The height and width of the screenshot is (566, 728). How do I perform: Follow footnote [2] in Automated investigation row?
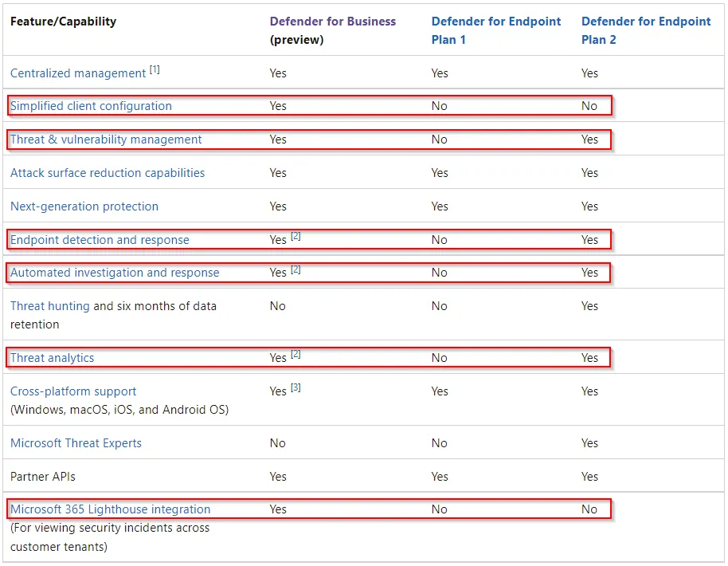point(296,269)
